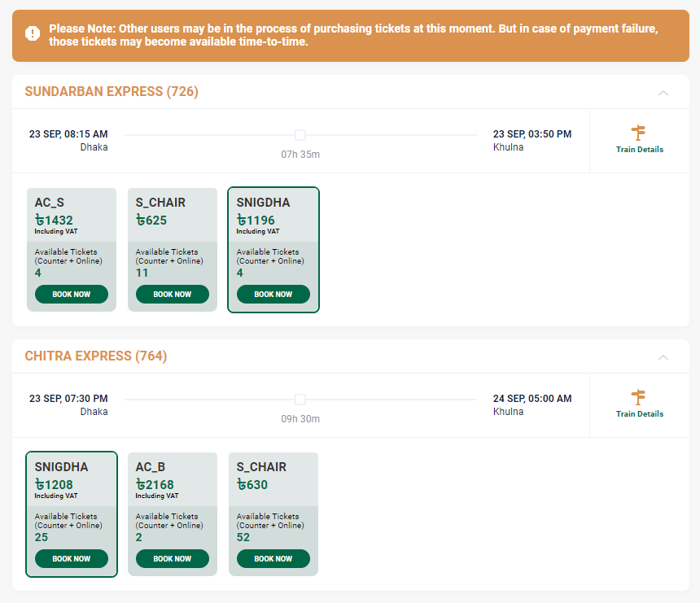The image size is (700, 603).
Task: Click the 07h 35m journey progress marker
Action: (300, 135)
